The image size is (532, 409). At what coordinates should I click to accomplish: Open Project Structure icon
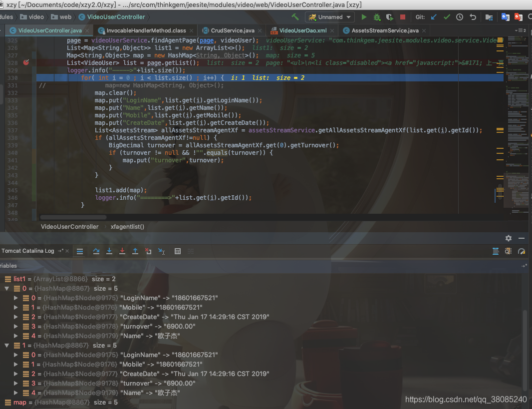489,17
